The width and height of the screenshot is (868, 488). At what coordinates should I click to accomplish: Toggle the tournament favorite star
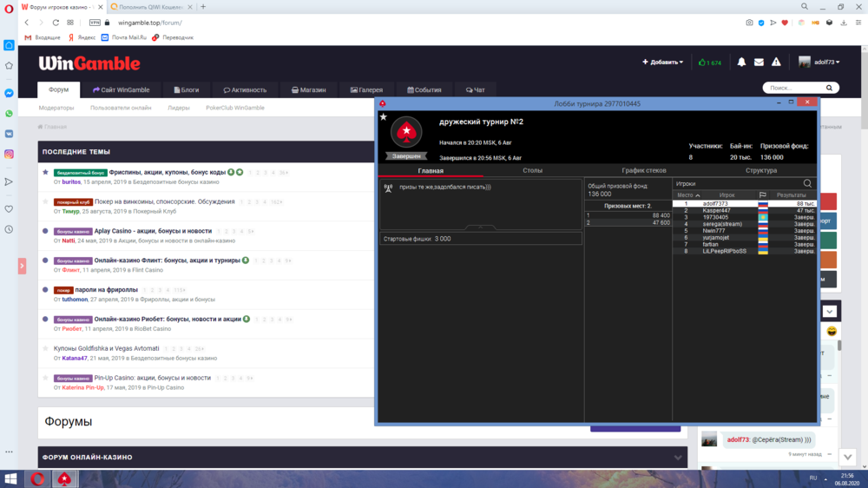tap(384, 116)
